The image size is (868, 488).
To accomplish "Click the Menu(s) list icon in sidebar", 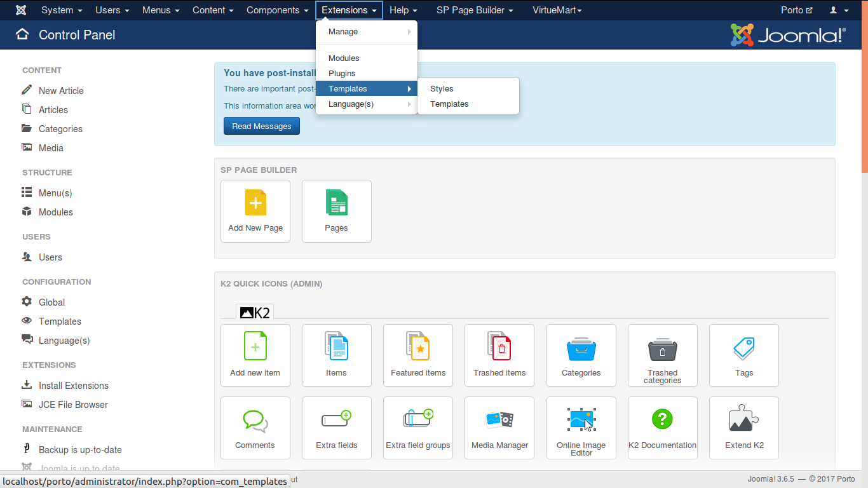I will coord(27,192).
